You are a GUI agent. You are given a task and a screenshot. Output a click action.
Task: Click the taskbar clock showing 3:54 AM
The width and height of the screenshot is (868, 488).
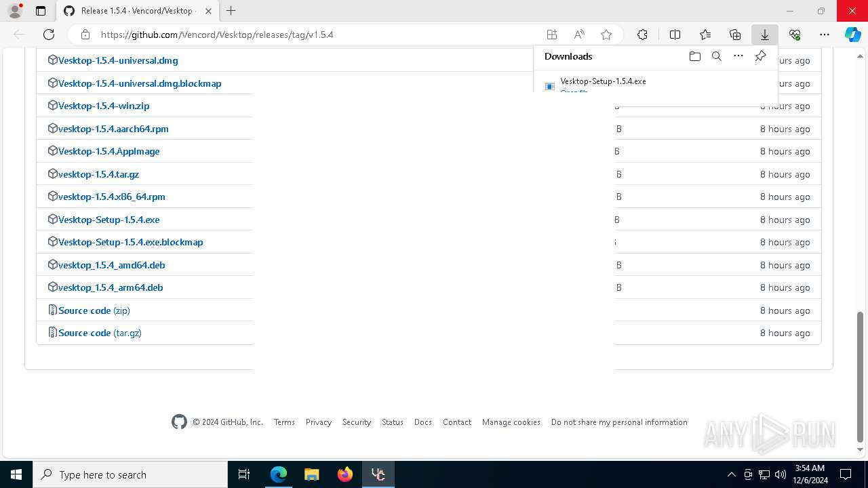tap(810, 474)
